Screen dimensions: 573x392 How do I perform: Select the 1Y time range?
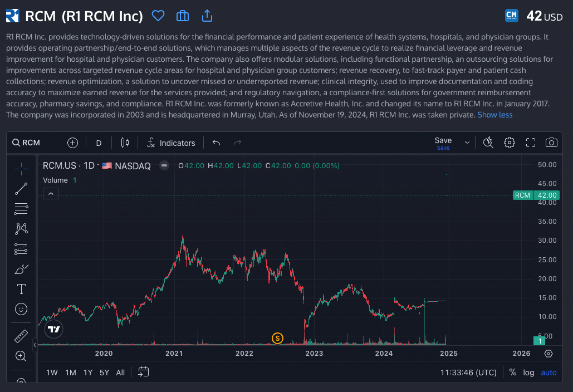(x=88, y=373)
